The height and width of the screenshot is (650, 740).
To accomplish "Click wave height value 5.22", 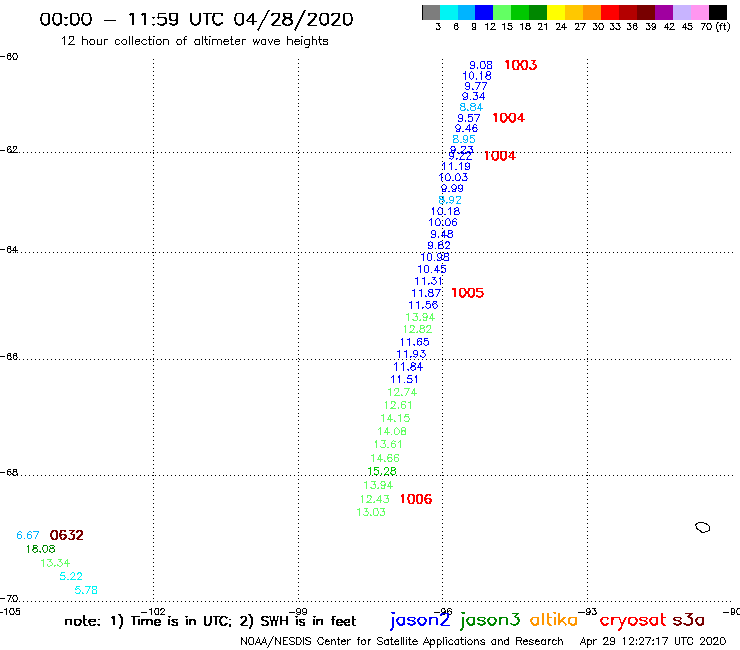I will pyautogui.click(x=71, y=576).
